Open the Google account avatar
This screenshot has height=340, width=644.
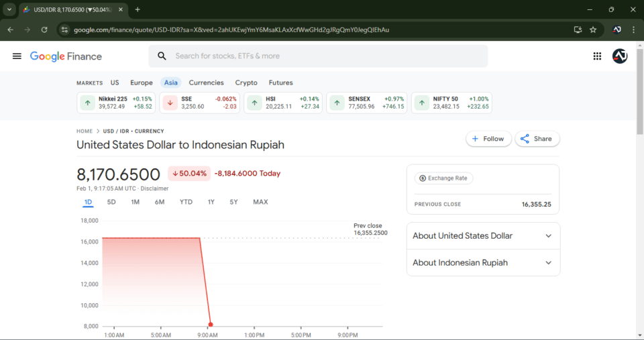coord(620,56)
